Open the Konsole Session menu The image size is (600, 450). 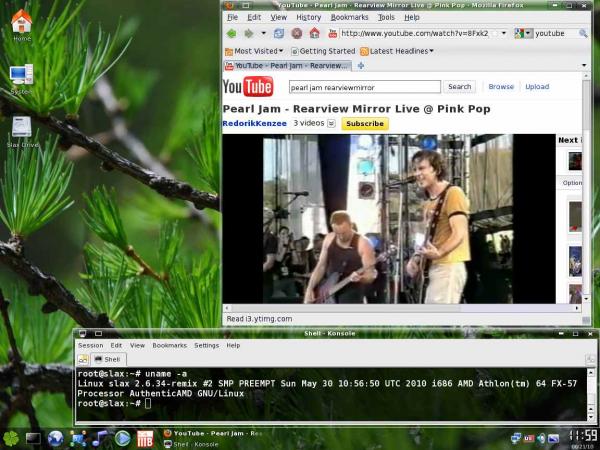(x=91, y=345)
